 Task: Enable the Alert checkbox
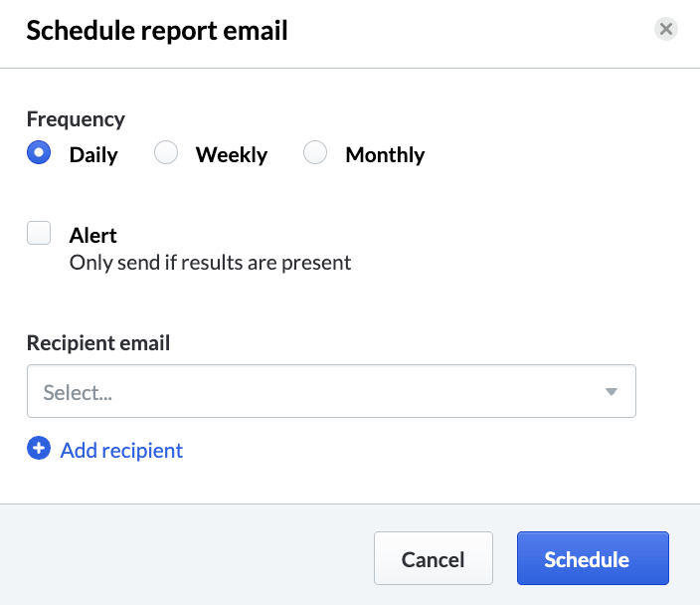tap(39, 234)
